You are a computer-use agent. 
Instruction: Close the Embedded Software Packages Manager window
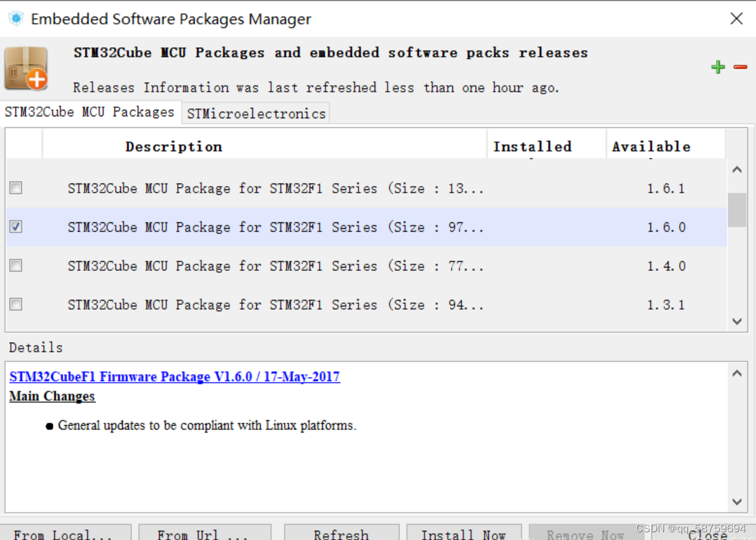point(736,19)
